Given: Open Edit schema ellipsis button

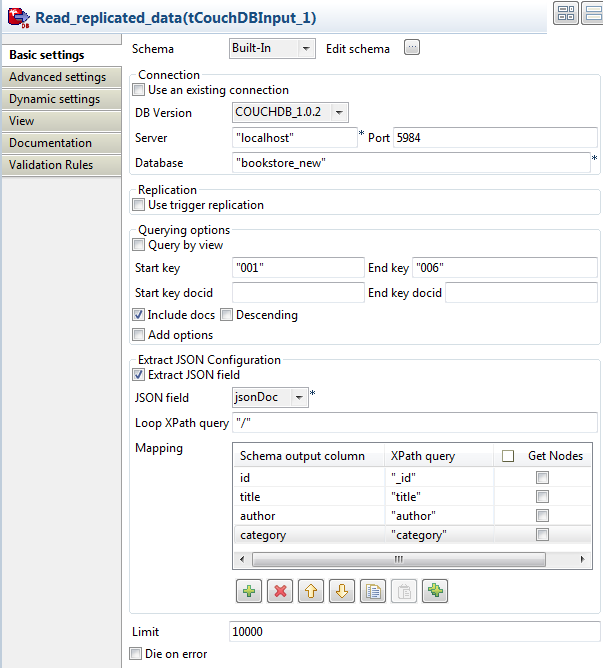Looking at the screenshot, I should 411,48.
